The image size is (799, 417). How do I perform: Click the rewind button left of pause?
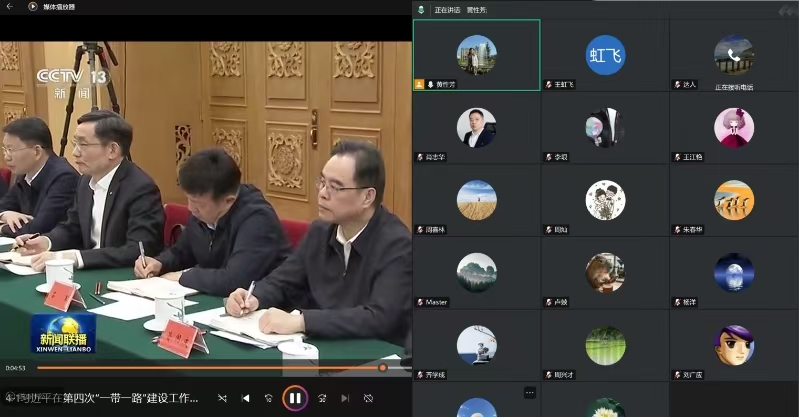pyautogui.click(x=269, y=398)
